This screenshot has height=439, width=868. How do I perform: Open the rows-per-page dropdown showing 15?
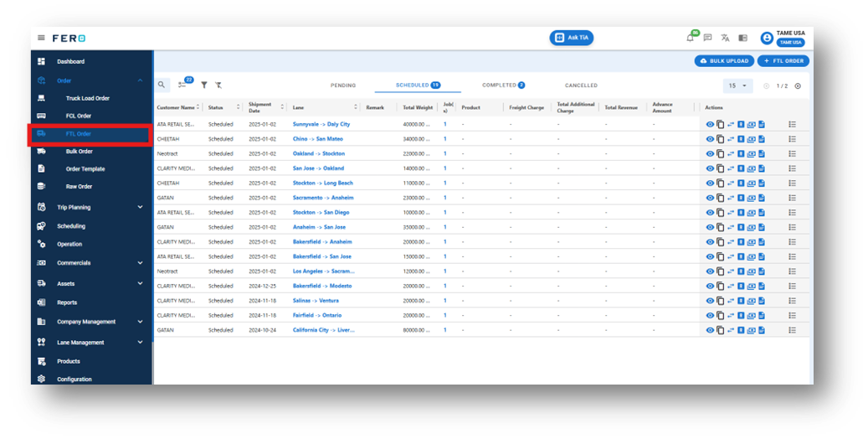(x=737, y=86)
